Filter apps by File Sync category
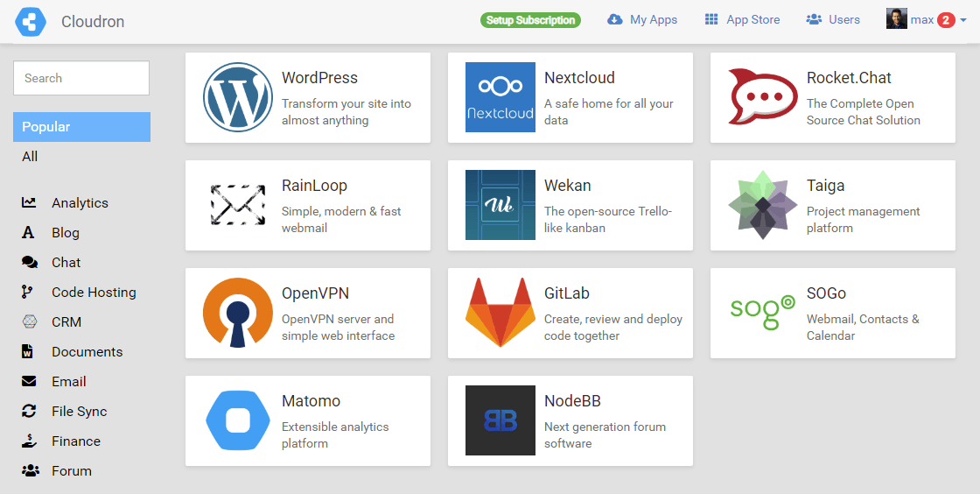This screenshot has width=980, height=494. (79, 412)
